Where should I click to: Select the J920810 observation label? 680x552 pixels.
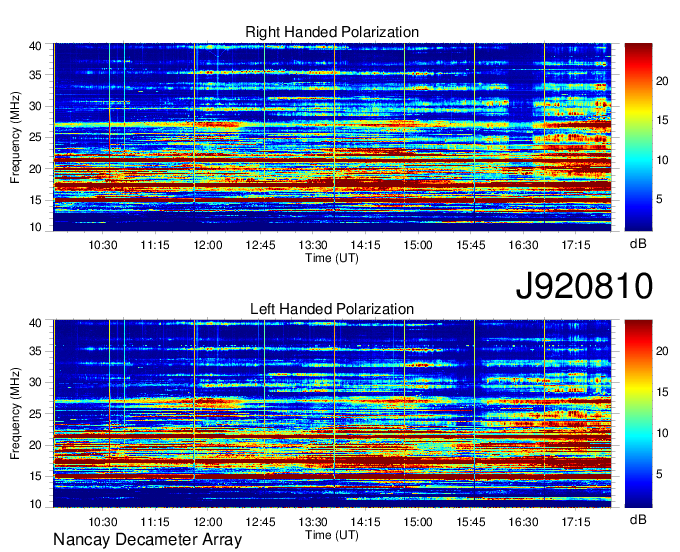pos(584,285)
